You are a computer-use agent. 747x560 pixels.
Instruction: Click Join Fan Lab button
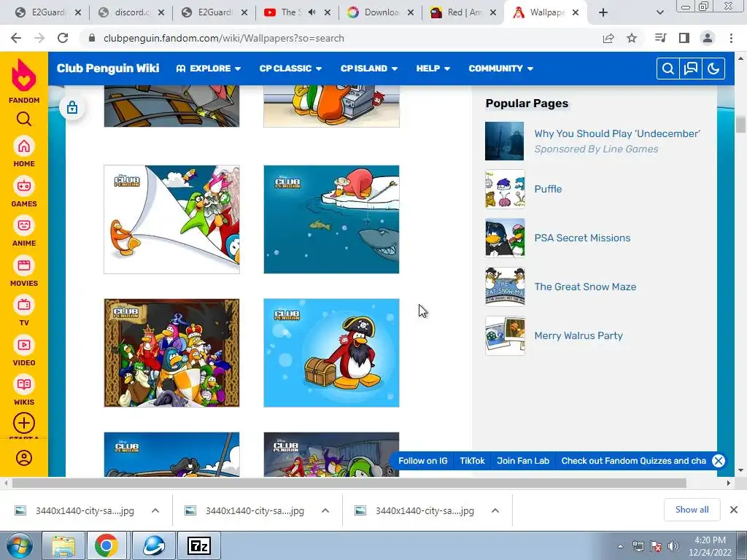(x=523, y=461)
